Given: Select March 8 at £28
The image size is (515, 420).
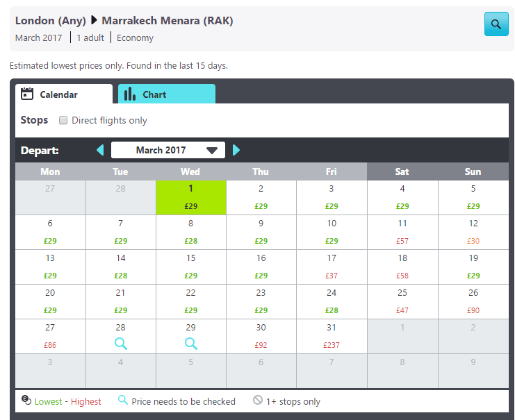Looking at the screenshot, I should (x=191, y=233).
